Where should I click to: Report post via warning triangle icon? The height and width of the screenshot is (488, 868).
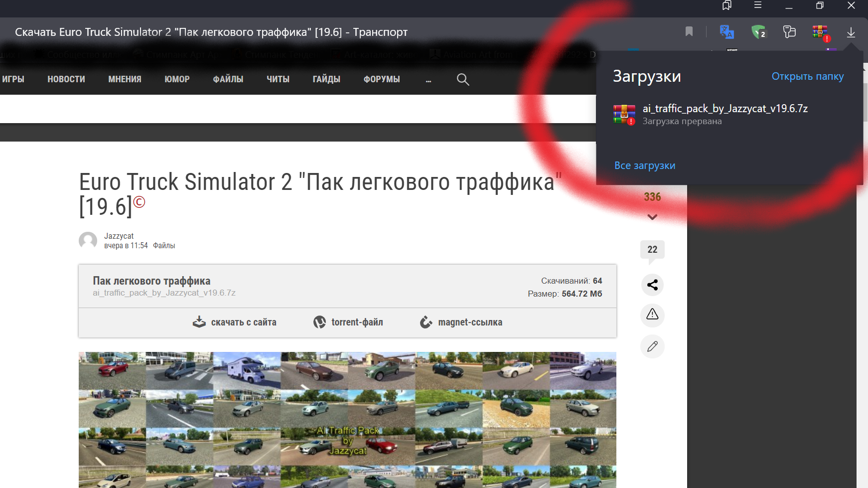pos(652,315)
